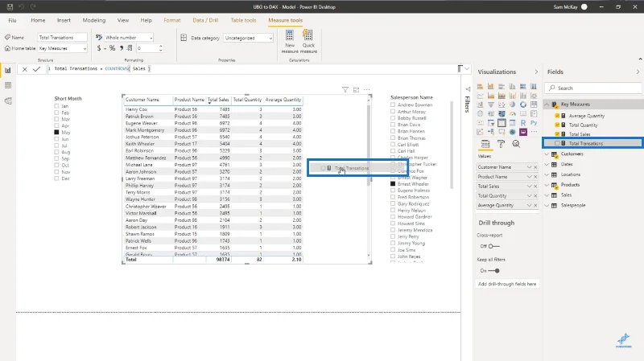Switch to the Modeling ribbon tab
Screen dimensions: 644x361
tap(93, 20)
